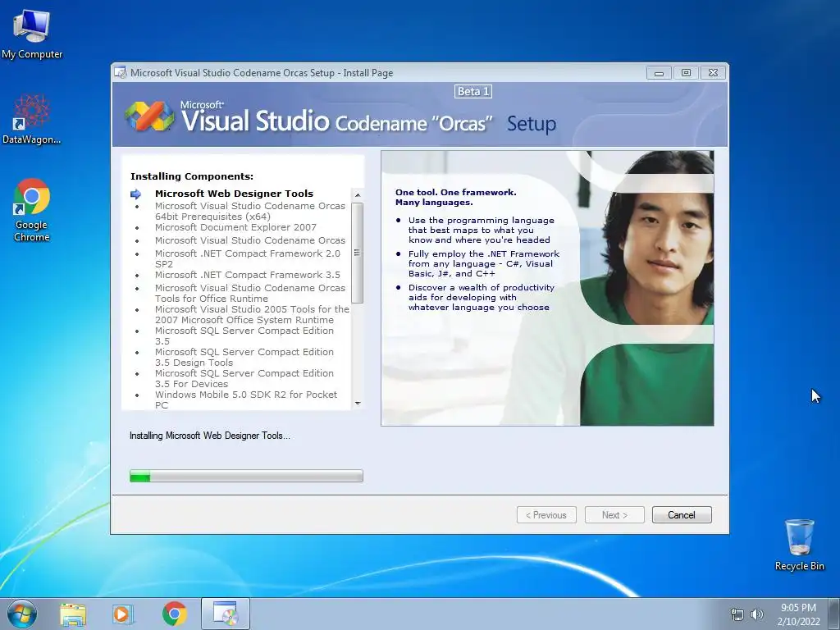The width and height of the screenshot is (840, 630).
Task: Click the Visual Studio logo in the banner
Action: (x=149, y=116)
